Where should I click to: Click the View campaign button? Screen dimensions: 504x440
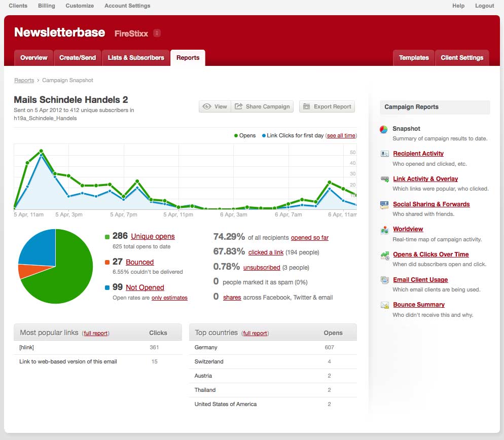tap(215, 106)
